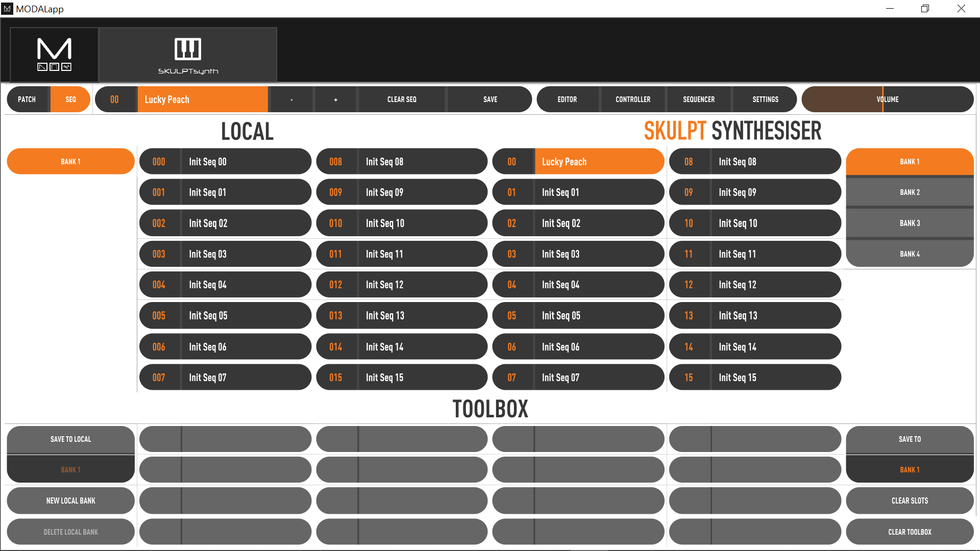The width and height of the screenshot is (980, 551).
Task: Switch to PATCH mode
Action: click(x=27, y=99)
